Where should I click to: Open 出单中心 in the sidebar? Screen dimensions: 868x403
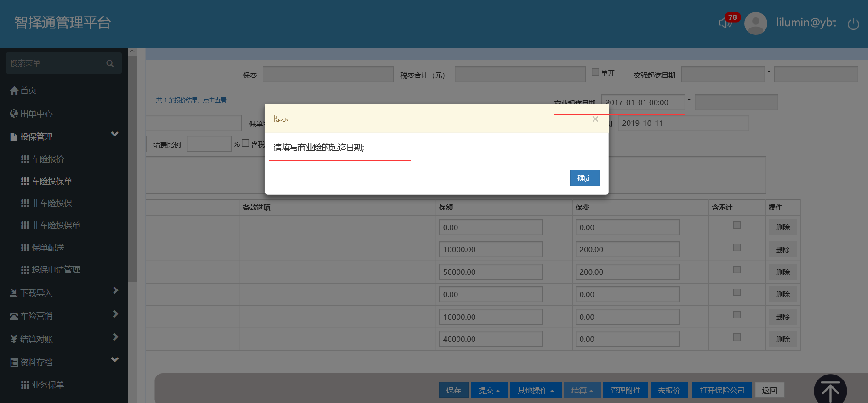(36, 114)
